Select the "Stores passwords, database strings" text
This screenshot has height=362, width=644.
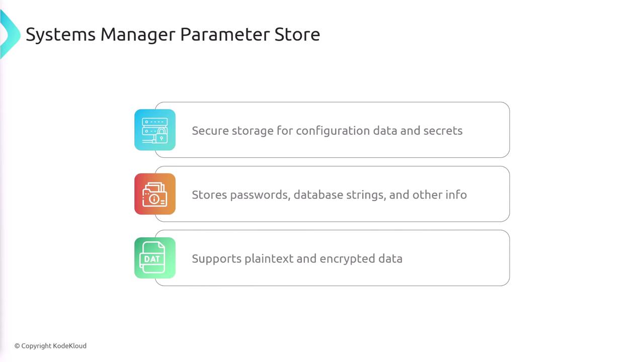point(329,195)
